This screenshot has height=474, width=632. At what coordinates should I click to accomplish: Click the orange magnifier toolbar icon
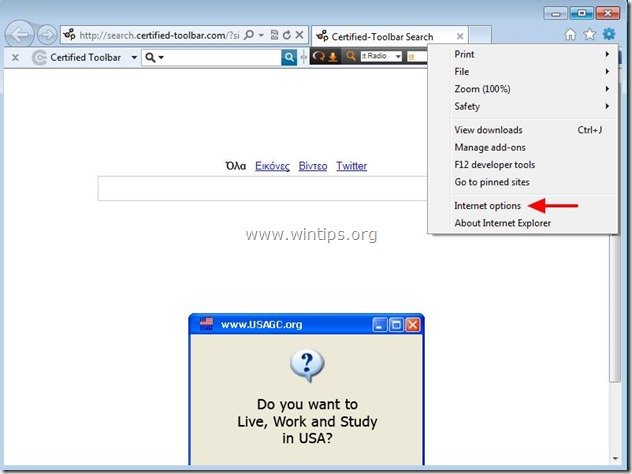[351, 56]
